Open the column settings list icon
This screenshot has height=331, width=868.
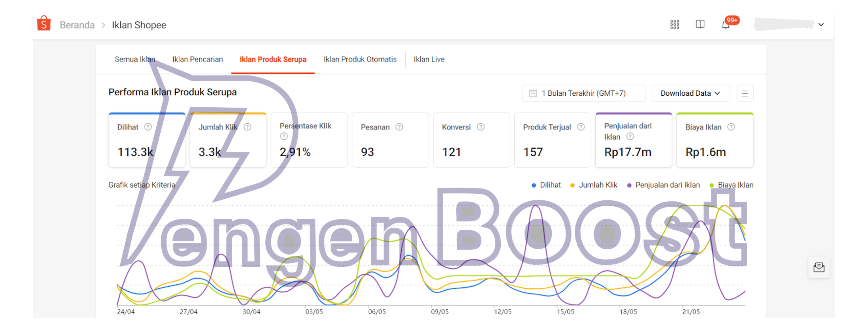click(x=745, y=93)
